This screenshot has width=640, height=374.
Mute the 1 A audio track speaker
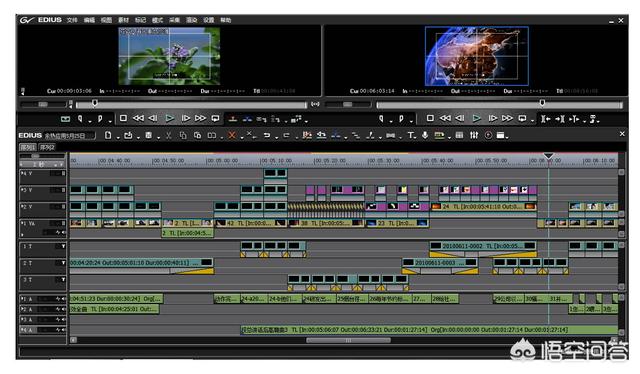[63, 299]
